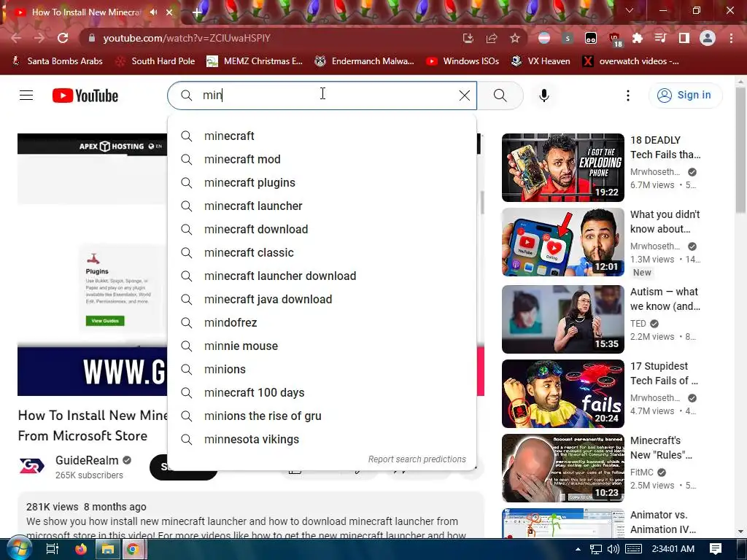Open the TED autism video thumbnail
The width and height of the screenshot is (747, 560).
[562, 319]
